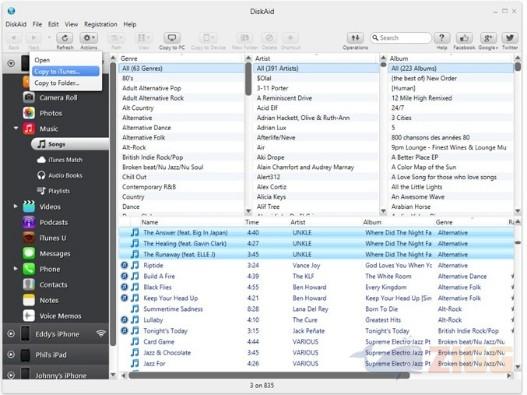This screenshot has height=395, width=527.
Task: Open the DiskAid menu
Action: (x=16, y=24)
